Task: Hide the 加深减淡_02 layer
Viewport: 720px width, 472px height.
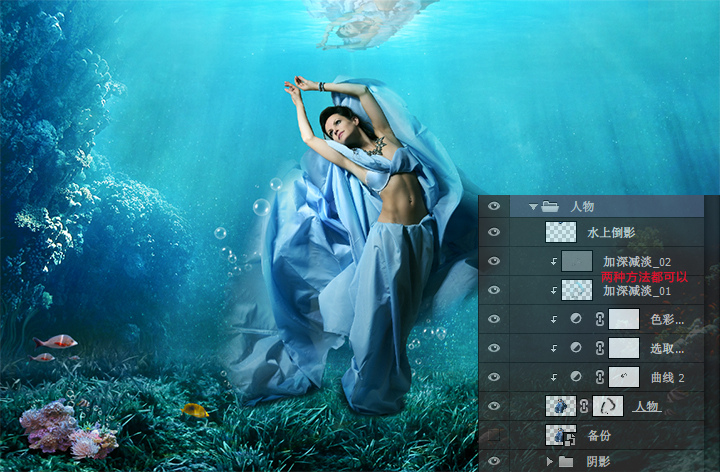Action: point(494,261)
